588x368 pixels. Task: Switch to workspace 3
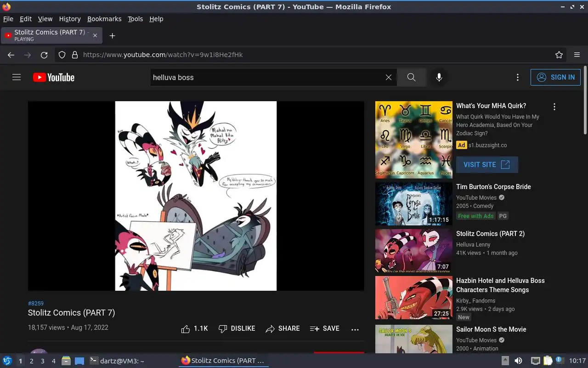click(x=42, y=361)
